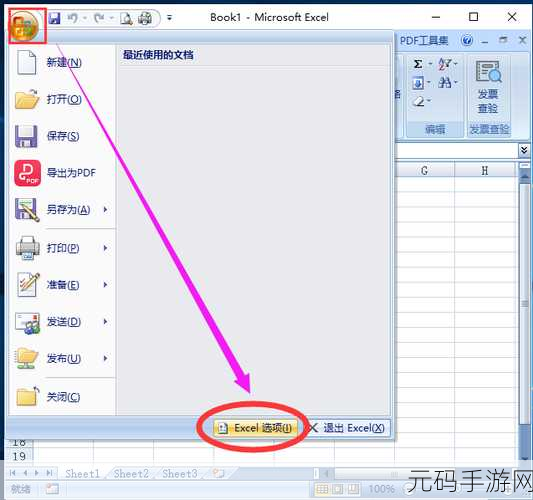This screenshot has height=500, width=533.
Task: Minimize ribbon workbook window button
Action: pos(485,41)
